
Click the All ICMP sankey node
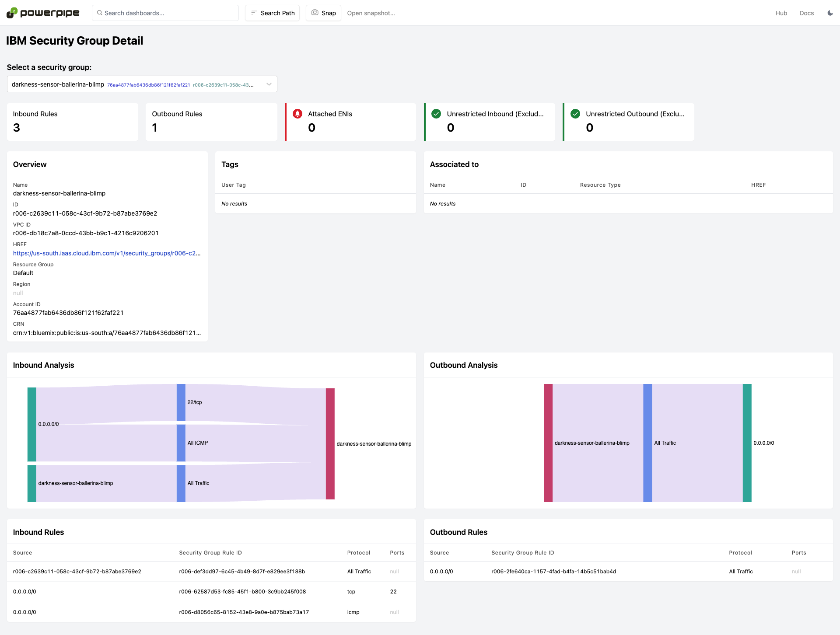click(181, 443)
